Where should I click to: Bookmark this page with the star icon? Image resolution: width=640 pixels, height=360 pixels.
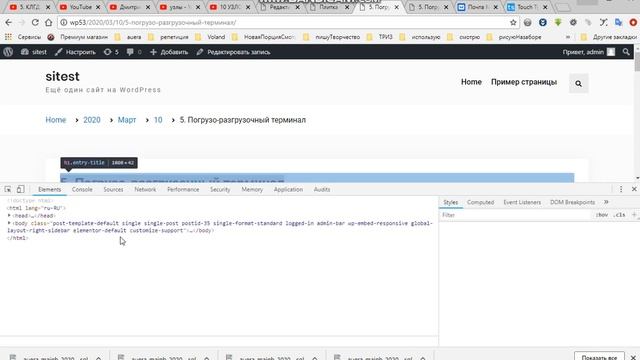[513, 22]
